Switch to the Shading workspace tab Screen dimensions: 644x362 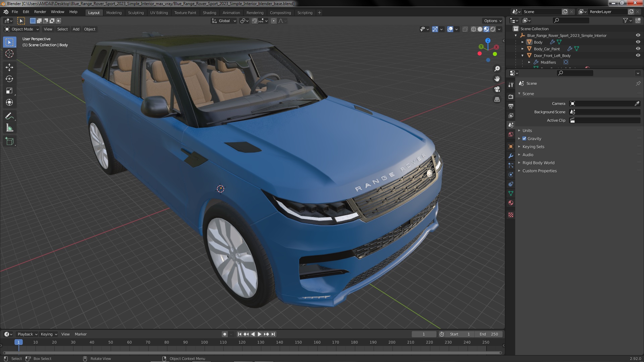[x=209, y=13]
